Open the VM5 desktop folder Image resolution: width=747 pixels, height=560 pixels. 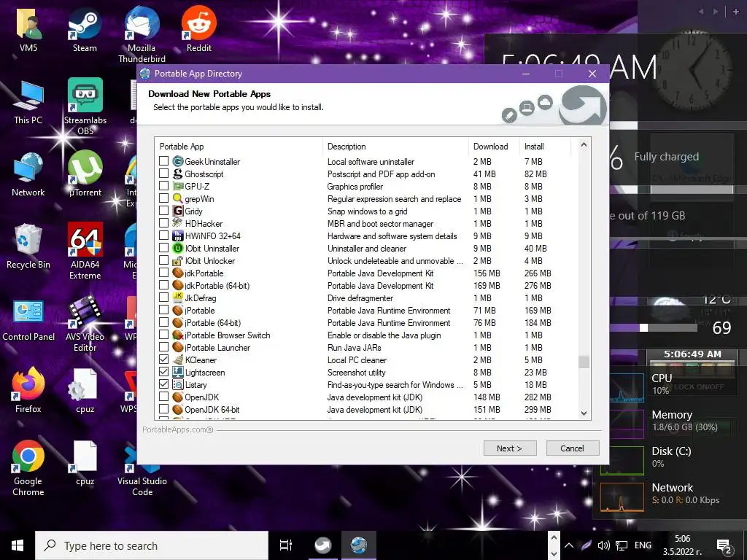pos(28,29)
